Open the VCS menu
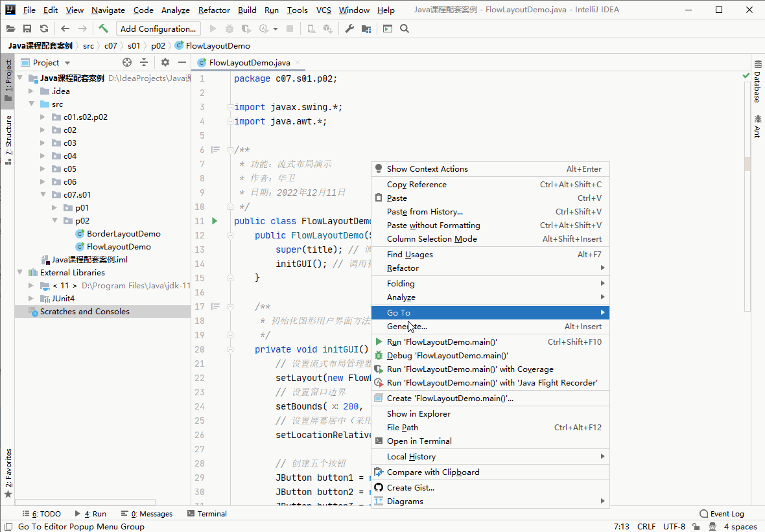The image size is (765, 532). 324,10
